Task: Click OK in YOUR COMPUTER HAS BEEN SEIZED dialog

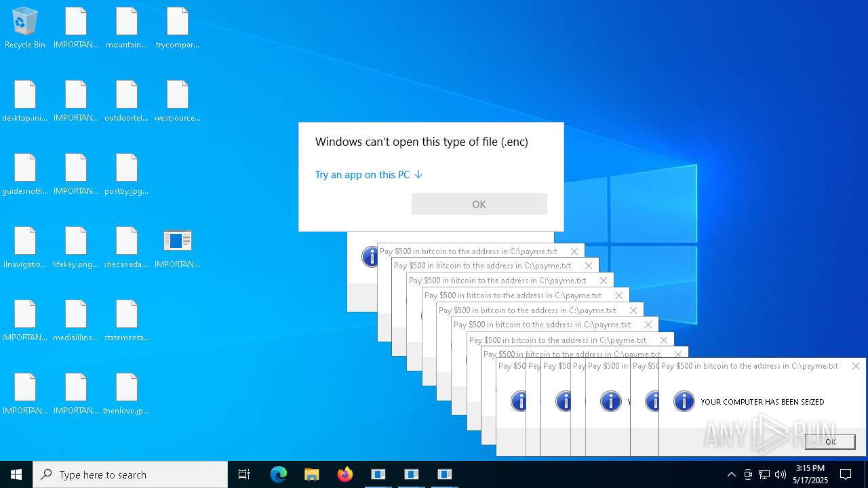Action: pyautogui.click(x=830, y=441)
